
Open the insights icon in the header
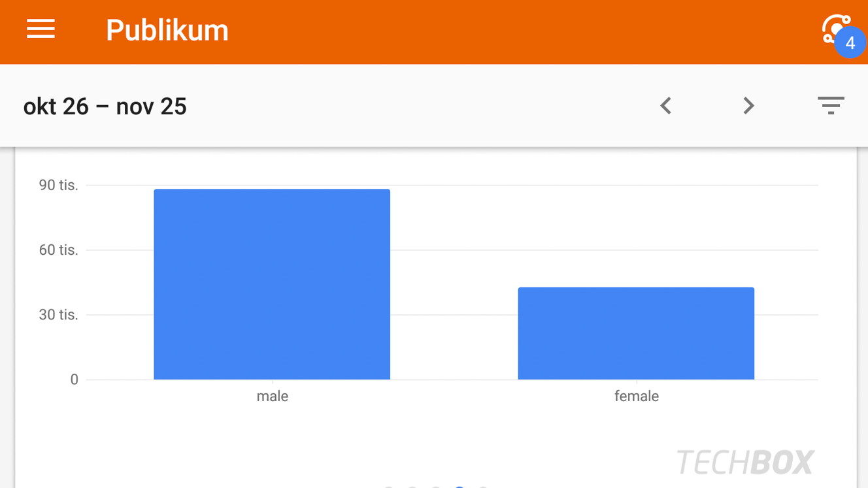point(835,29)
